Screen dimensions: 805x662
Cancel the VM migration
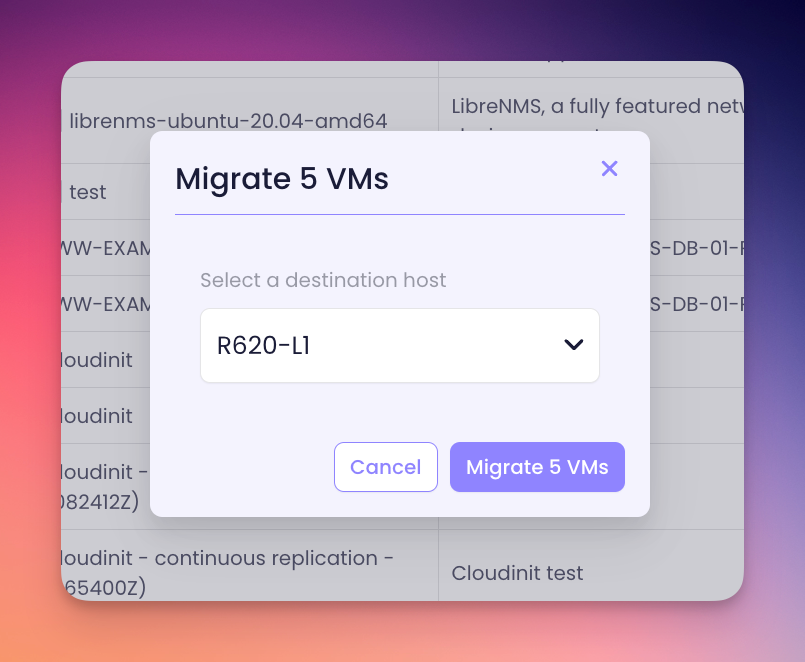point(386,467)
